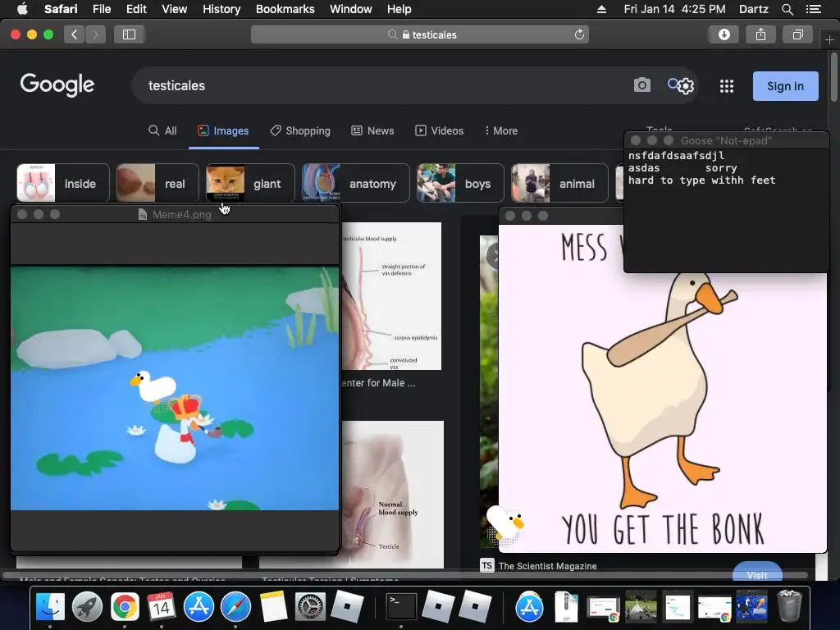Open a new tab with the plus button
This screenshot has height=630, width=840.
[829, 40]
